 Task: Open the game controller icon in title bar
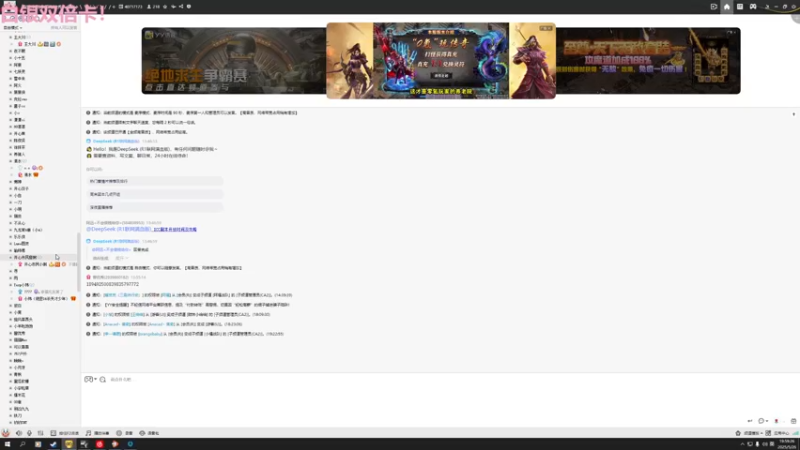click(x=753, y=7)
